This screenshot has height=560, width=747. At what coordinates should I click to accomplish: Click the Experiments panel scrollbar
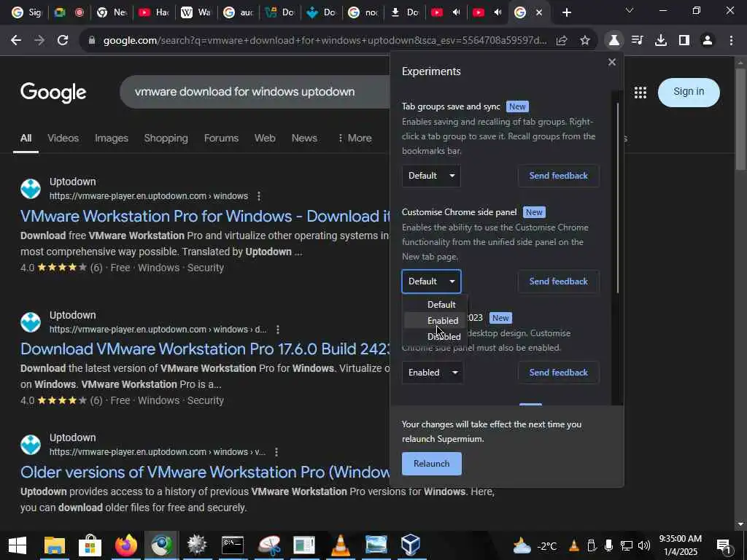[x=617, y=198]
